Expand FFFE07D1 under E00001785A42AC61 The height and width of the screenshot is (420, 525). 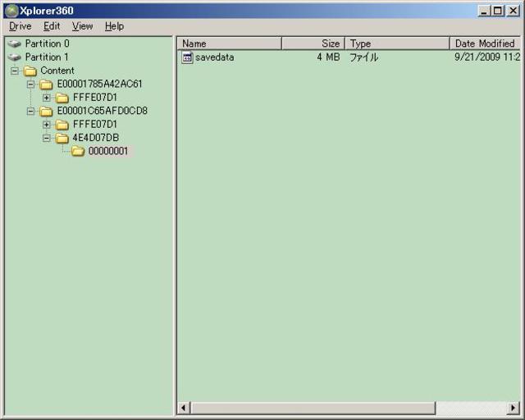(47, 98)
